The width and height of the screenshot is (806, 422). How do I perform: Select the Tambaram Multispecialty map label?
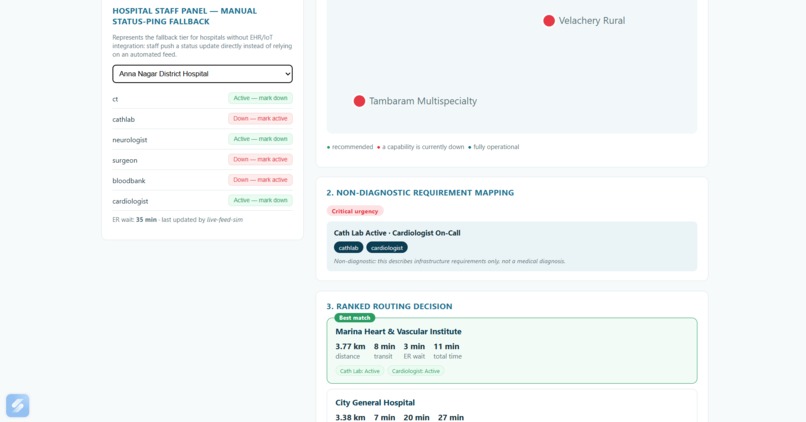pos(423,101)
